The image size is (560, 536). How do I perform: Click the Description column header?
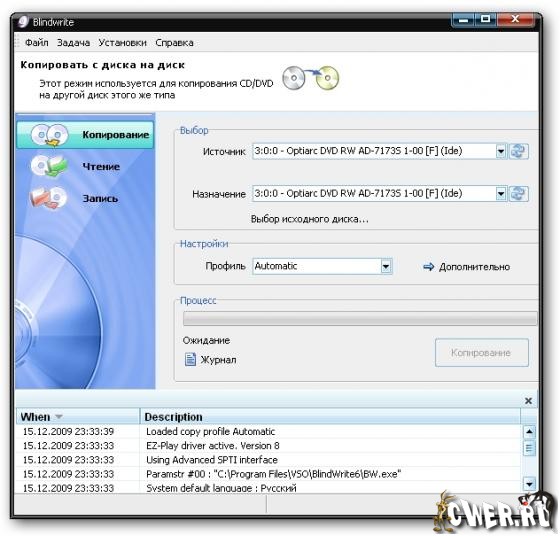(330, 417)
